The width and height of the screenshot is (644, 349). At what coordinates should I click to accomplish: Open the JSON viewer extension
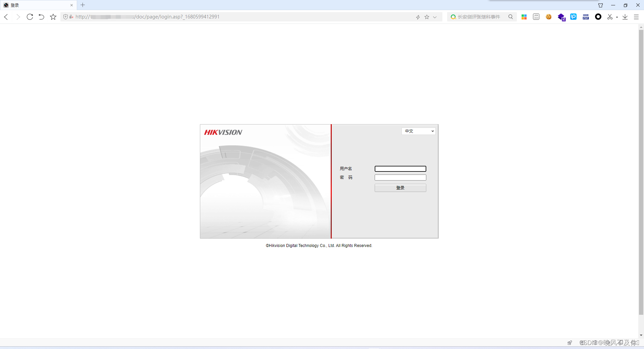(536, 17)
